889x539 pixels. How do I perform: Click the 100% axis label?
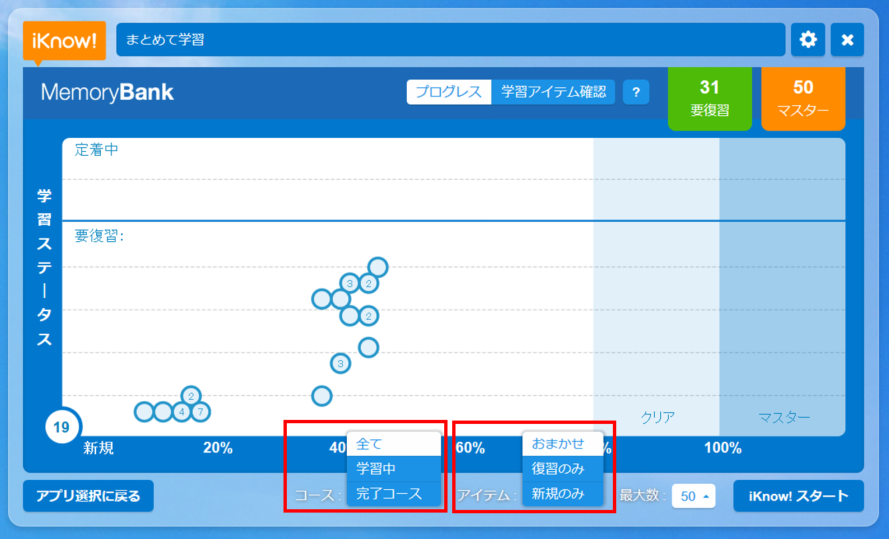[723, 448]
